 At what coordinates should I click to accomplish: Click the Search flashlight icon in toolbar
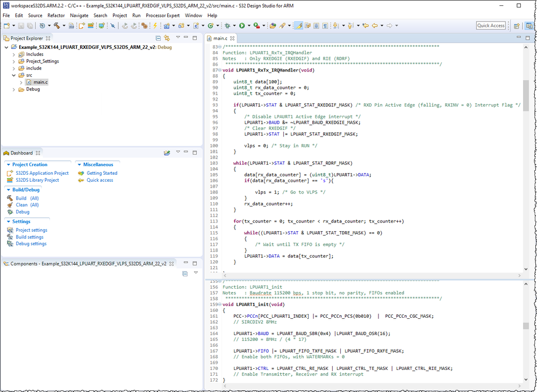(282, 26)
